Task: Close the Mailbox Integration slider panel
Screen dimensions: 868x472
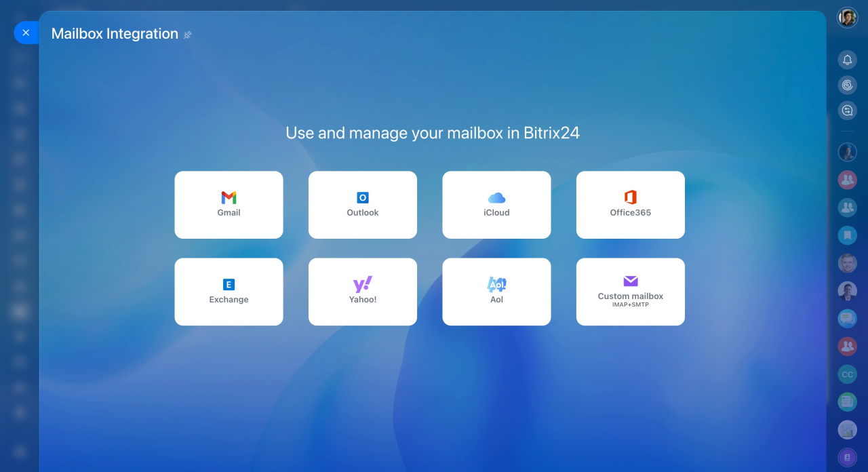Action: pos(26,33)
